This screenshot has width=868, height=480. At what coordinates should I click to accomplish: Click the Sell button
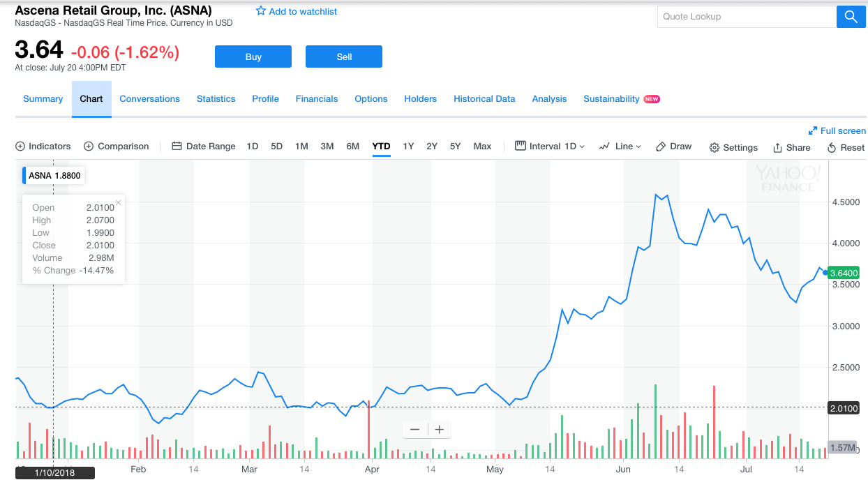344,57
